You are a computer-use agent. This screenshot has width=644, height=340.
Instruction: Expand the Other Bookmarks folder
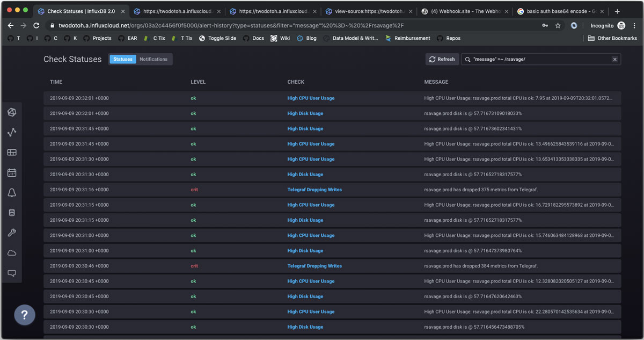click(x=612, y=38)
